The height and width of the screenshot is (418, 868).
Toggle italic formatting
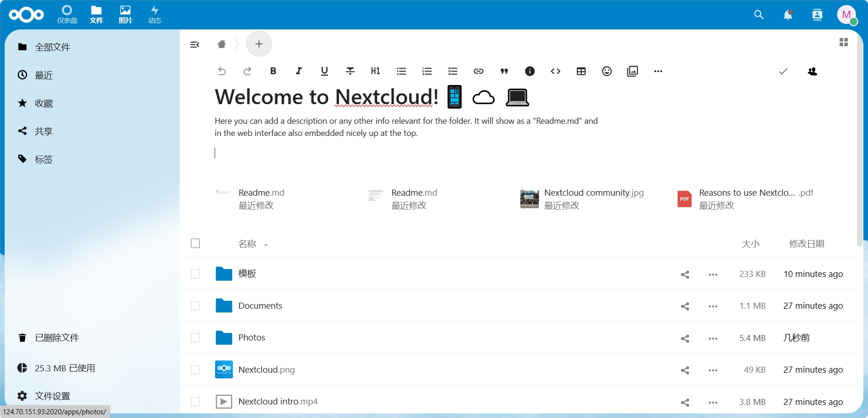tap(299, 71)
